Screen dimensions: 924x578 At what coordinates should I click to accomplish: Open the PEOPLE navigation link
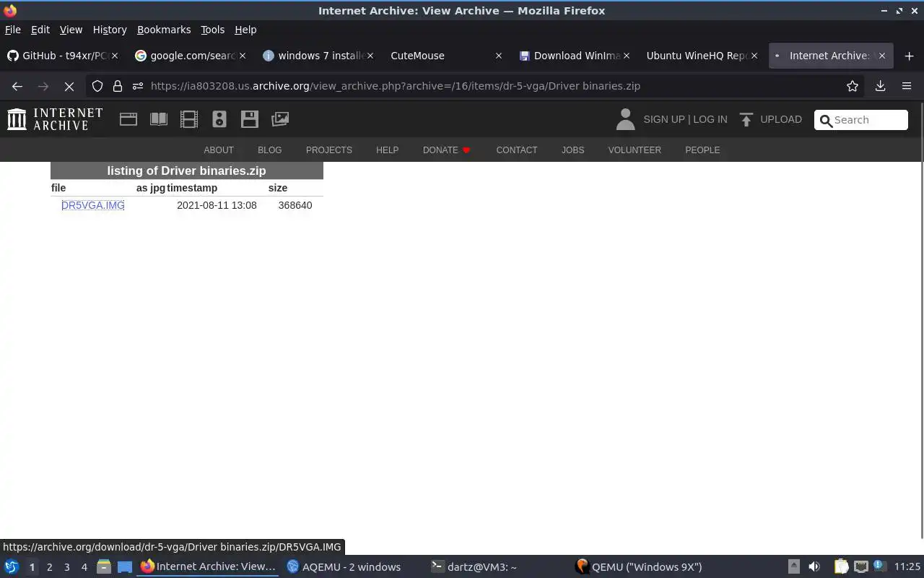click(702, 150)
